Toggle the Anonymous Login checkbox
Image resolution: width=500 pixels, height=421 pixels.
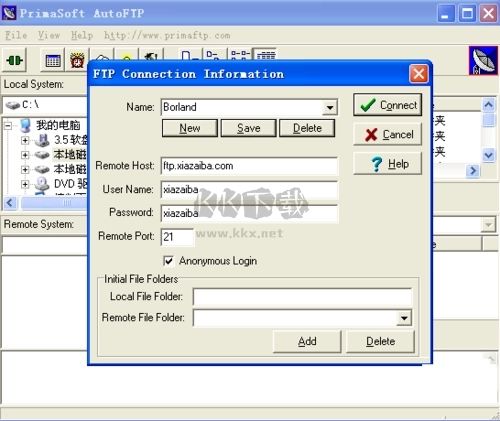(x=169, y=261)
